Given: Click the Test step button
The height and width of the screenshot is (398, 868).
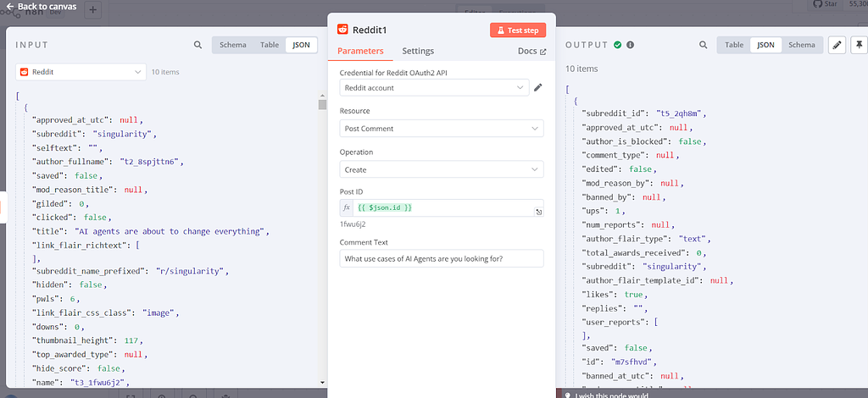Looking at the screenshot, I should pyautogui.click(x=518, y=30).
